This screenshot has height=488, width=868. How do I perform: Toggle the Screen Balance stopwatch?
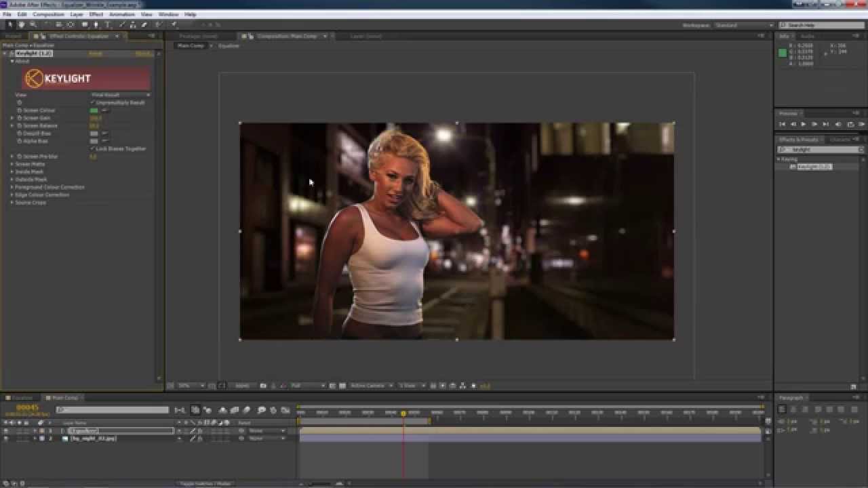(19, 125)
